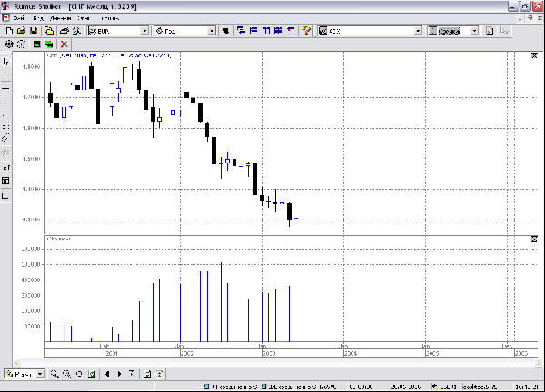Print the chart with printer icon
This screenshot has width=545, height=392.
tap(64, 31)
